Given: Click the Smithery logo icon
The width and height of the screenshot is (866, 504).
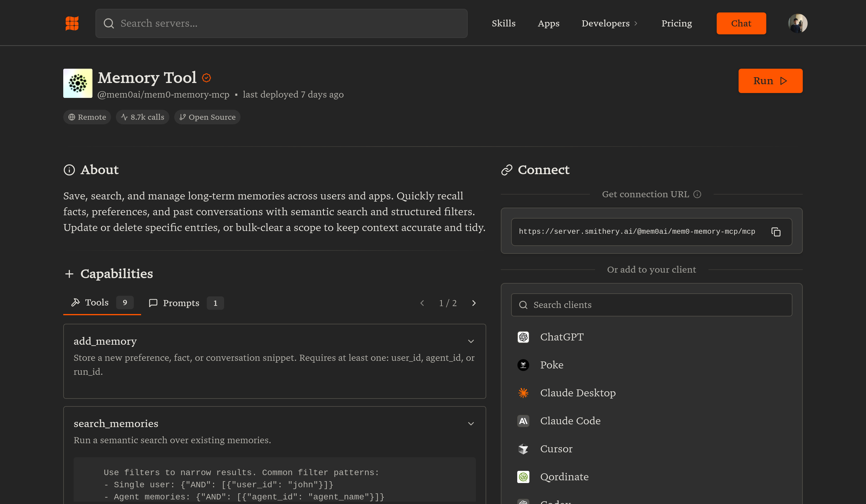Looking at the screenshot, I should tap(72, 23).
